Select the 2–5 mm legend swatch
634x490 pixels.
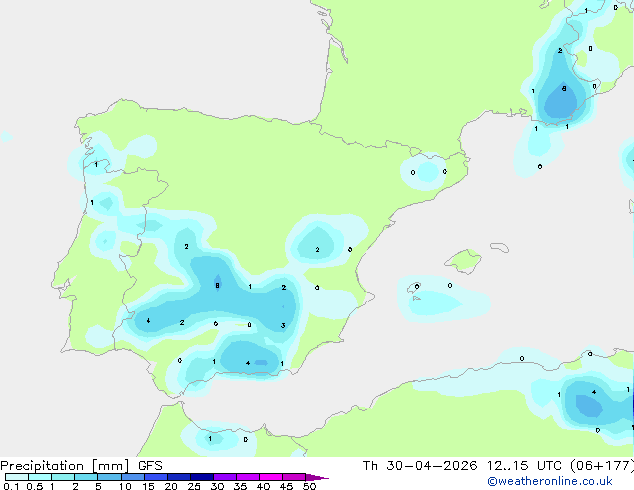click(x=86, y=477)
